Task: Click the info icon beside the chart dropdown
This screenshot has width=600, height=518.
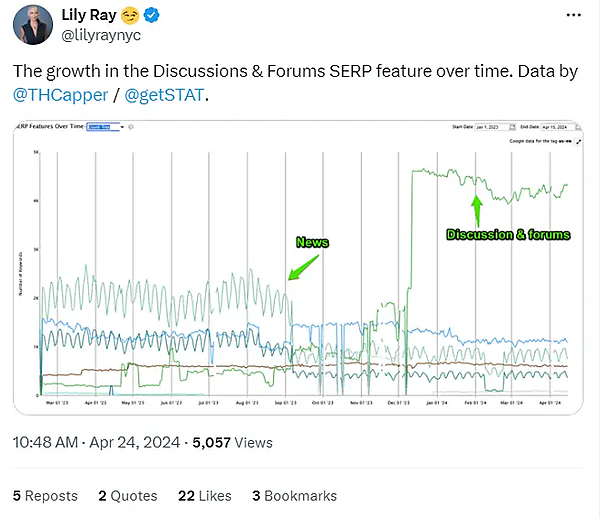Action: tap(131, 126)
